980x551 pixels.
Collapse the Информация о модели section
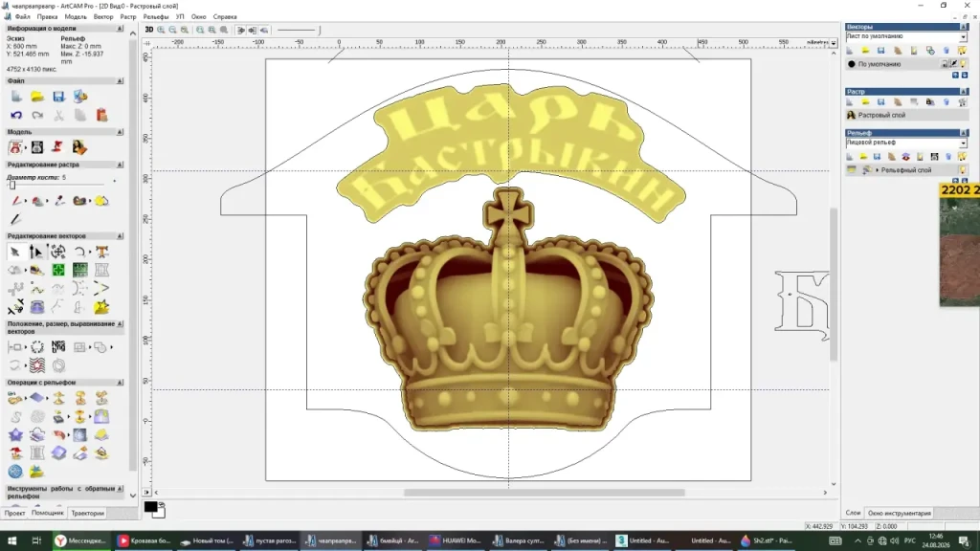pyautogui.click(x=120, y=29)
